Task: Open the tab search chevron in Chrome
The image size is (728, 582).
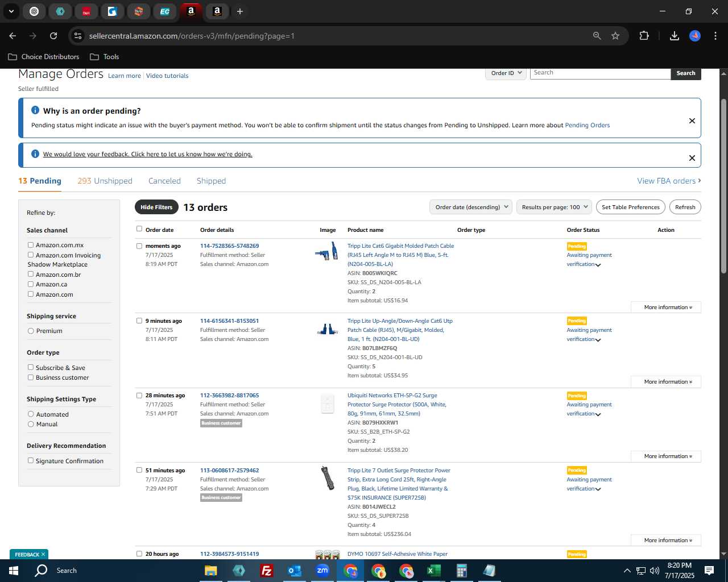Action: tap(11, 11)
